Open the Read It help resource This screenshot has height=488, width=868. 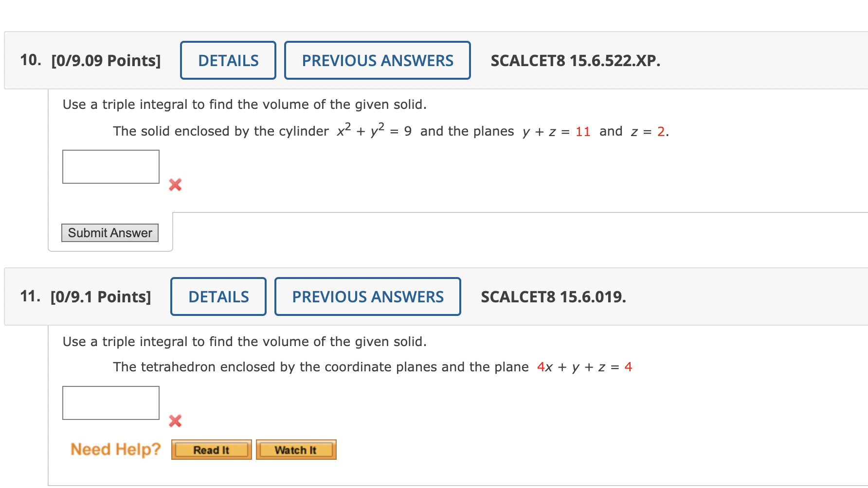pos(211,450)
